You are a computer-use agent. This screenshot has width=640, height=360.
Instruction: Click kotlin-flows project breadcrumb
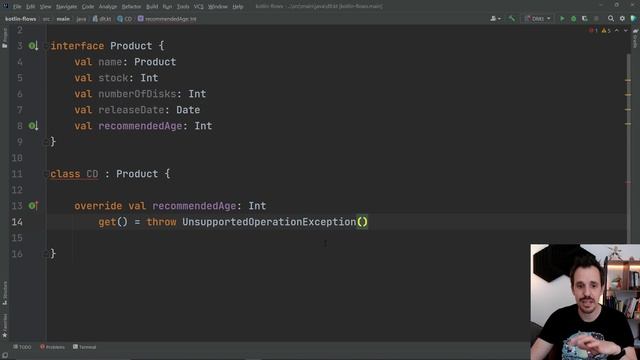[20, 19]
